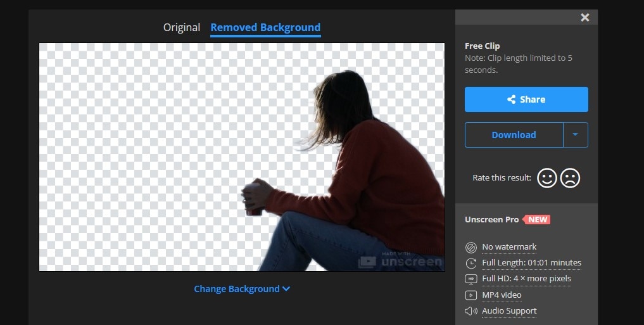The width and height of the screenshot is (644, 325).
Task: Click the Unscreen Pro heading
Action: point(491,219)
